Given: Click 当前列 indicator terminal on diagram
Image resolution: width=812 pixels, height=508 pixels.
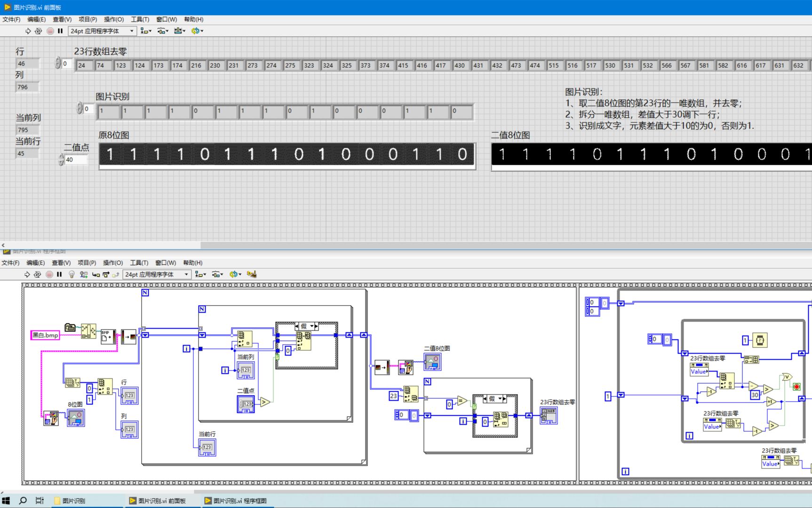Looking at the screenshot, I should [x=246, y=370].
